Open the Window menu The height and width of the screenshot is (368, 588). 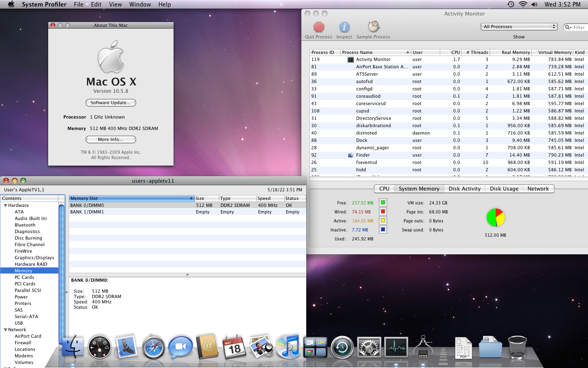pyautogui.click(x=140, y=4)
